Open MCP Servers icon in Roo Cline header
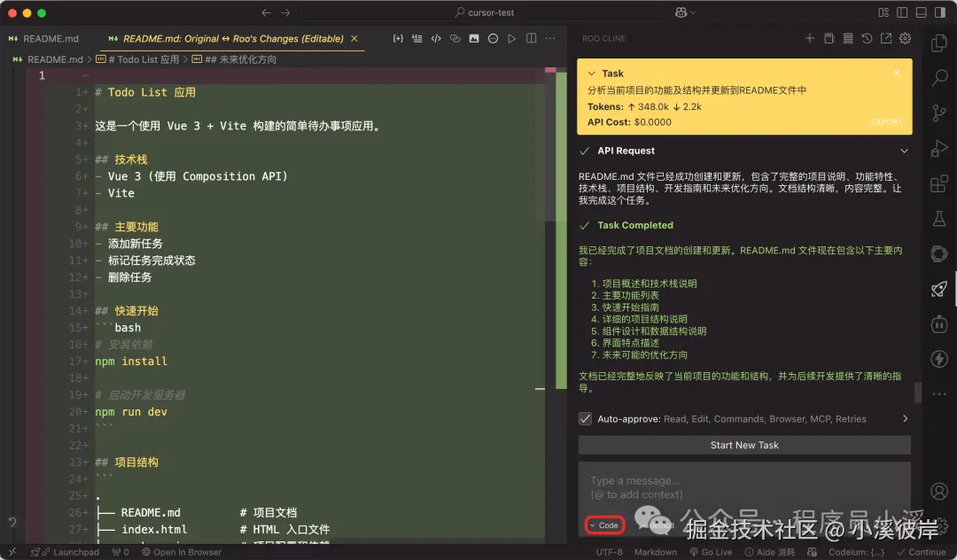Viewport: 957px width, 560px height. [848, 38]
